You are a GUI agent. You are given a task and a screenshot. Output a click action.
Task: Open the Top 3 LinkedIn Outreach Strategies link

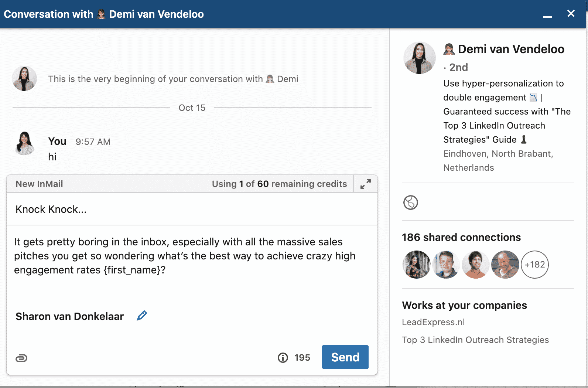point(475,340)
